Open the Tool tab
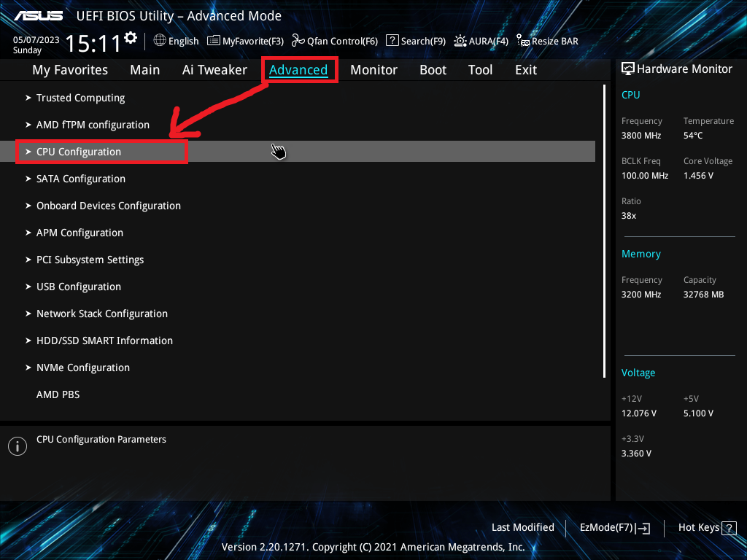Image resolution: width=747 pixels, height=560 pixels. pyautogui.click(x=480, y=70)
